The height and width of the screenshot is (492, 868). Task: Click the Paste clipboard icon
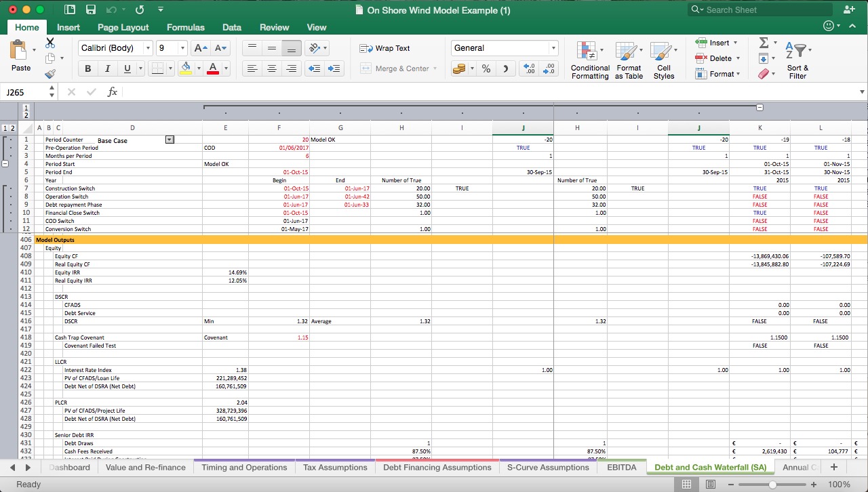[x=20, y=50]
